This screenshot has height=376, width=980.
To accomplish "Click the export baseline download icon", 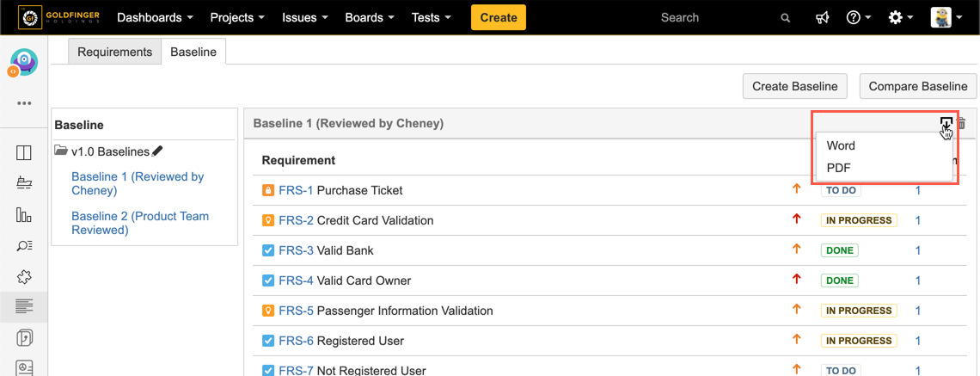I will point(946,124).
